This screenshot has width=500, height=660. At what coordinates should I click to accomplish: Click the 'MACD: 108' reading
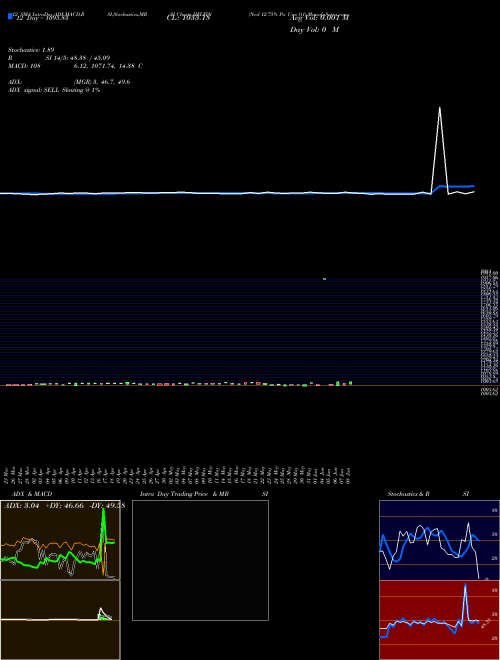tap(24, 66)
